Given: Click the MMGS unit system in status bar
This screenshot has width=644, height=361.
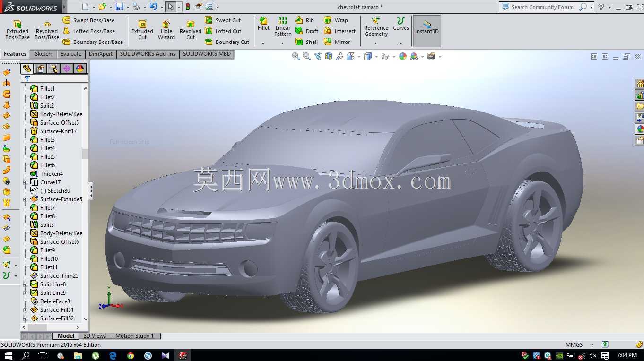Looking at the screenshot, I should coord(574,345).
